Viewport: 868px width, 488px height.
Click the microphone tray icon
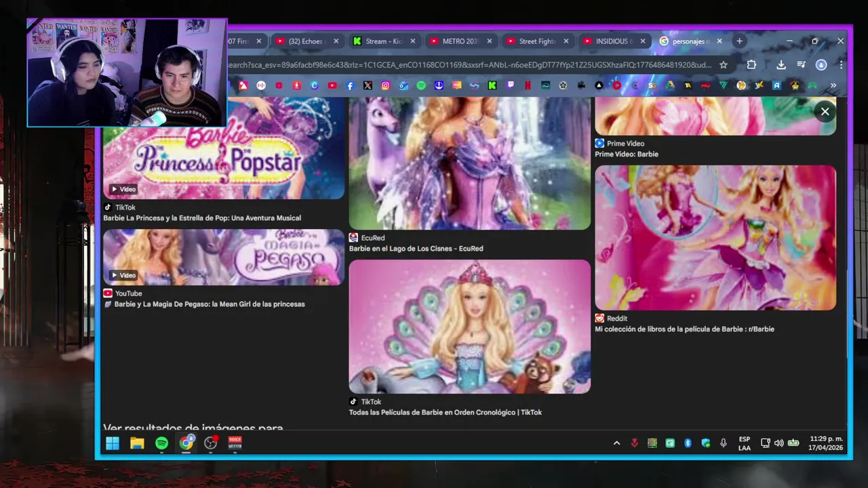[x=724, y=443]
